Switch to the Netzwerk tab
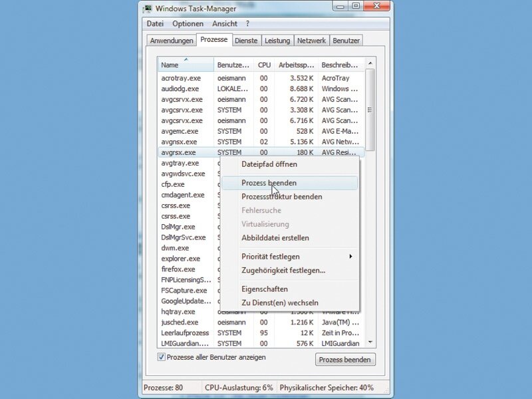Screen dimensions: 532x399 [x=311, y=41]
